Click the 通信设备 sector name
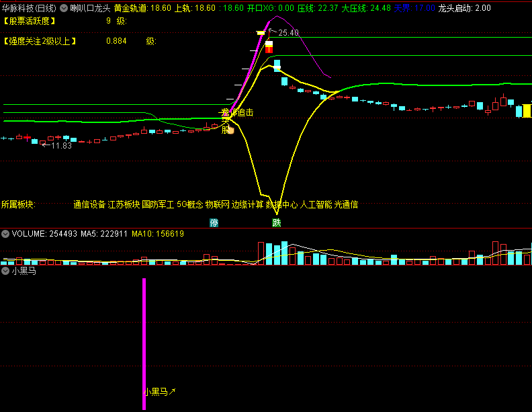532x412 pixels. point(89,204)
